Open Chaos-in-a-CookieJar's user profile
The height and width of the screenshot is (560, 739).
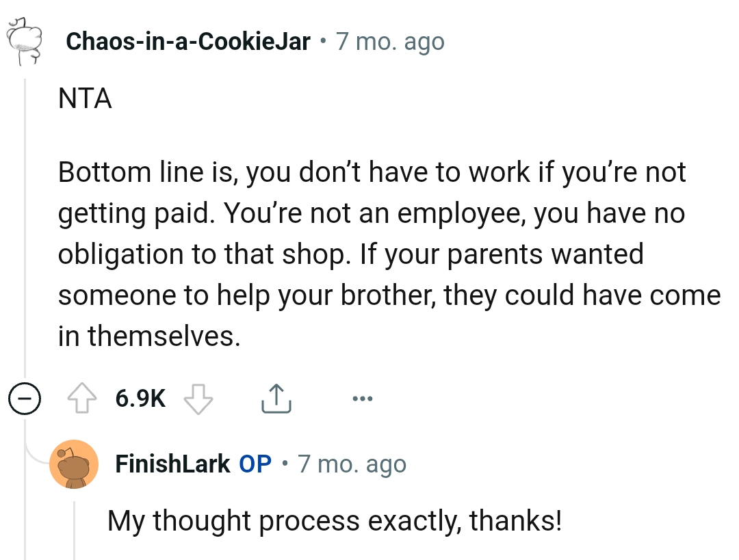(x=188, y=42)
